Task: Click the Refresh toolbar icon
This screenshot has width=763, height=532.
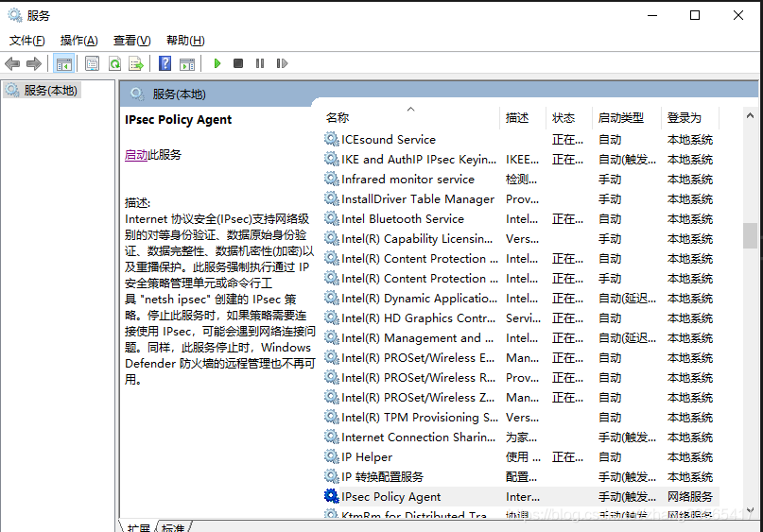Action: pyautogui.click(x=114, y=63)
